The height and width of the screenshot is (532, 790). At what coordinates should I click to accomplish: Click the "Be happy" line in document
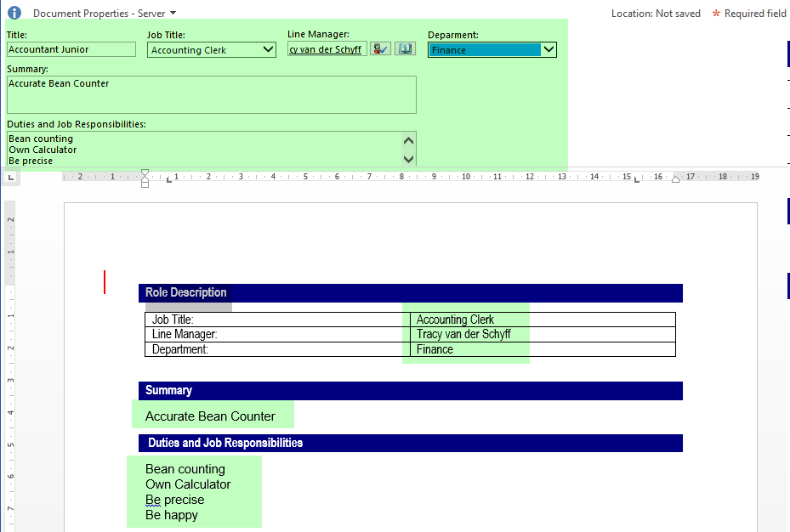click(172, 515)
